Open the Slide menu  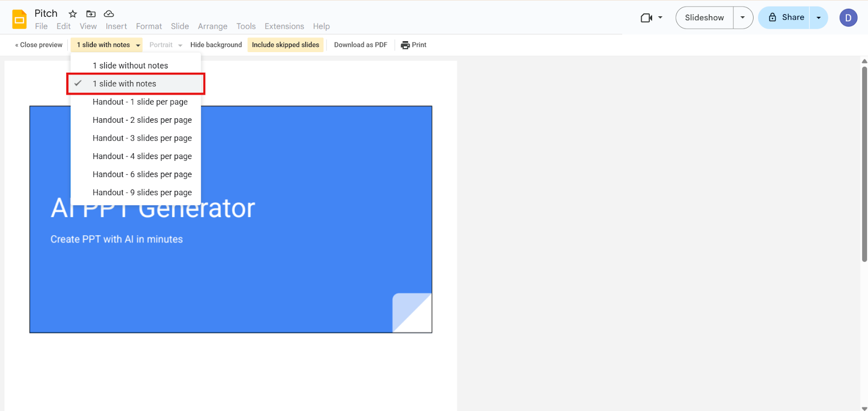pyautogui.click(x=180, y=26)
